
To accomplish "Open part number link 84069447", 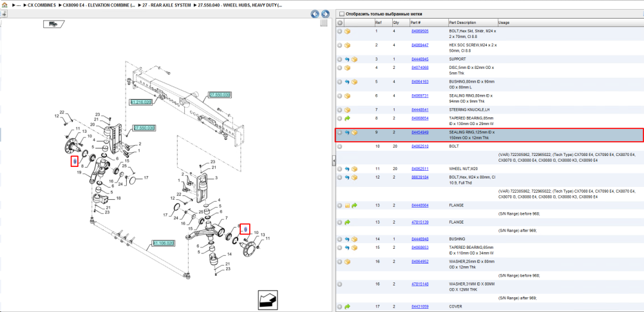I will click(420, 45).
